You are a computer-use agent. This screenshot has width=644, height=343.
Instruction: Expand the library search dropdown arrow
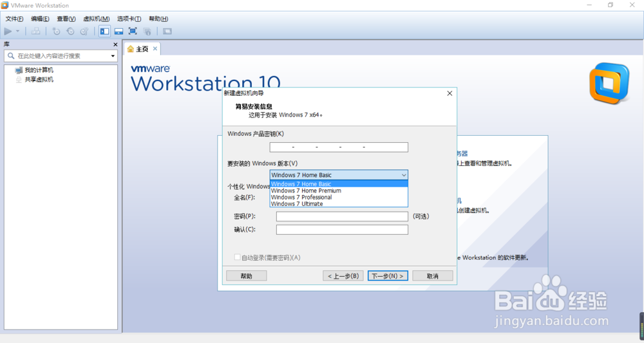[113, 56]
